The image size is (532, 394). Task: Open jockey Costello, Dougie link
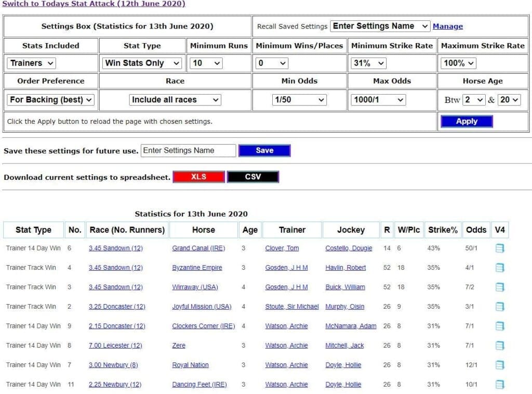[x=349, y=248]
